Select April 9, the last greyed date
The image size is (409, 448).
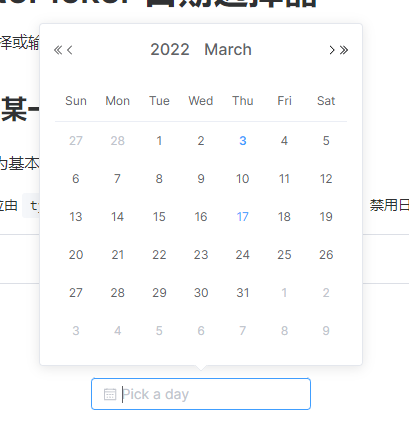click(x=326, y=331)
